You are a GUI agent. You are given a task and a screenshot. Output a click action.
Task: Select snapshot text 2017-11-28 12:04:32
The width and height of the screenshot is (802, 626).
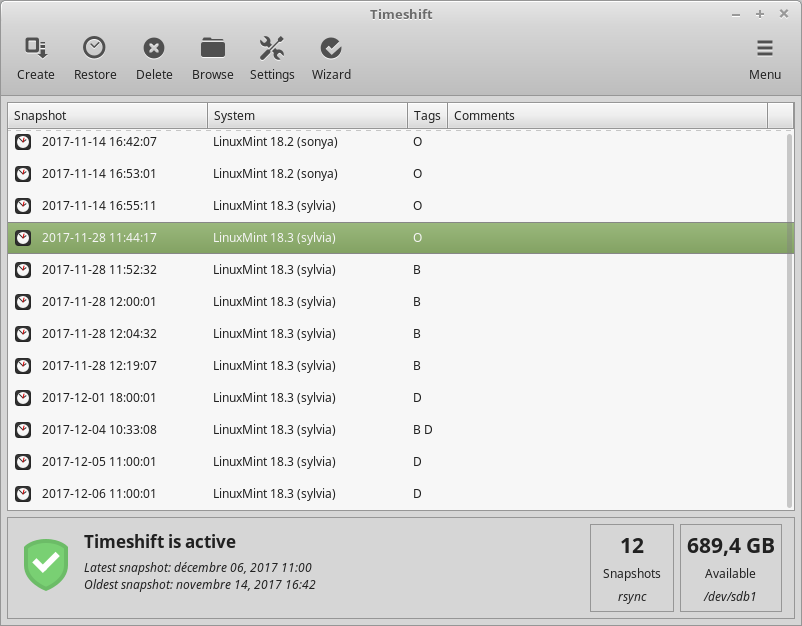coord(99,333)
